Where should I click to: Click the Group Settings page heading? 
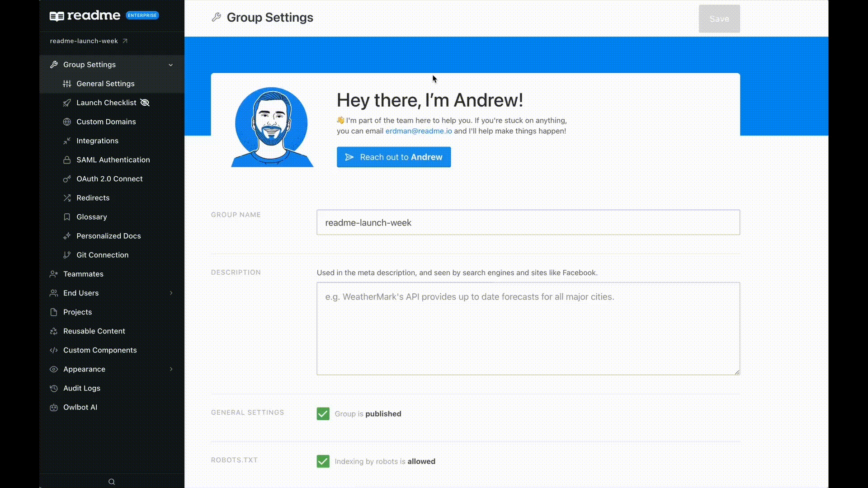point(270,17)
